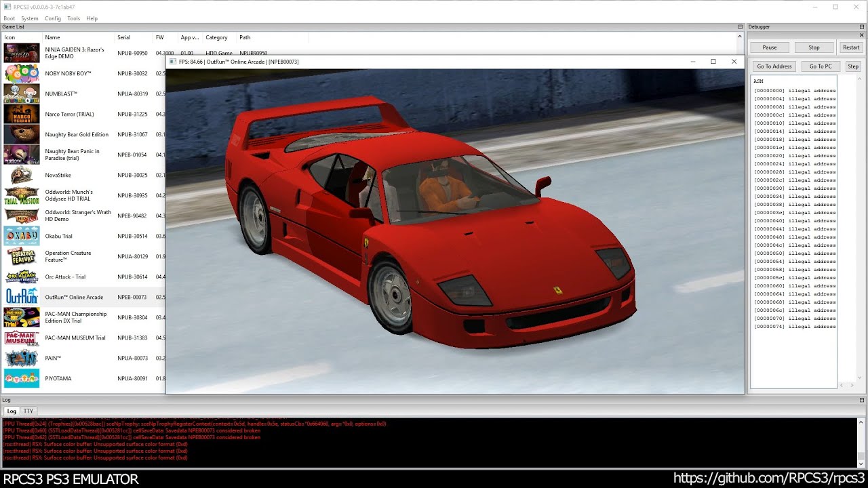
Task: Select Okabu Trial game icon
Action: coord(22,236)
